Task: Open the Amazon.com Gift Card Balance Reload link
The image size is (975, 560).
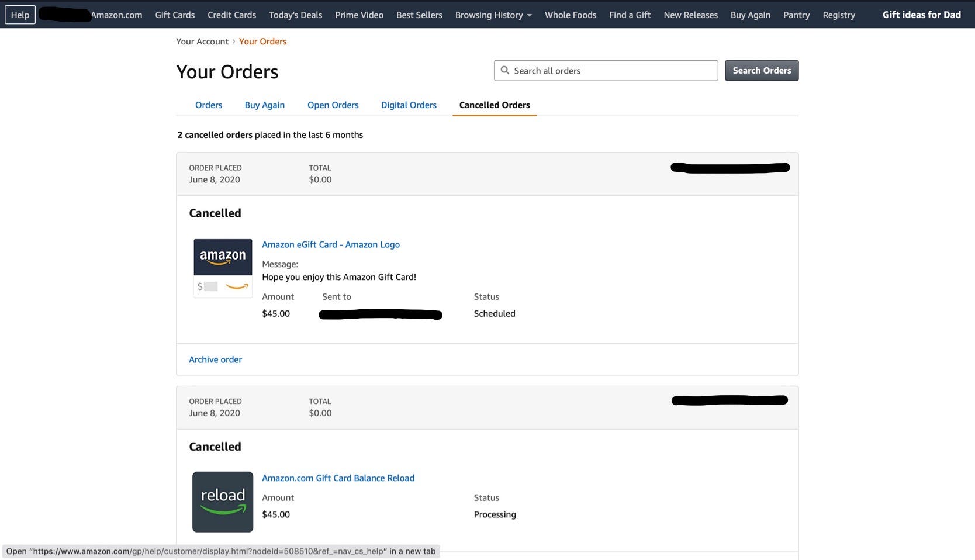Action: click(x=338, y=478)
